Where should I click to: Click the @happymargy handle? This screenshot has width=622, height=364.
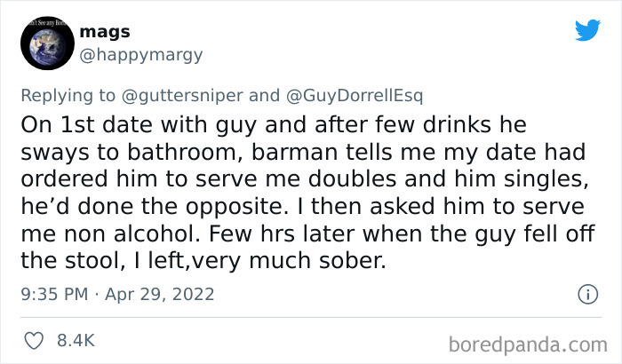[x=141, y=55]
